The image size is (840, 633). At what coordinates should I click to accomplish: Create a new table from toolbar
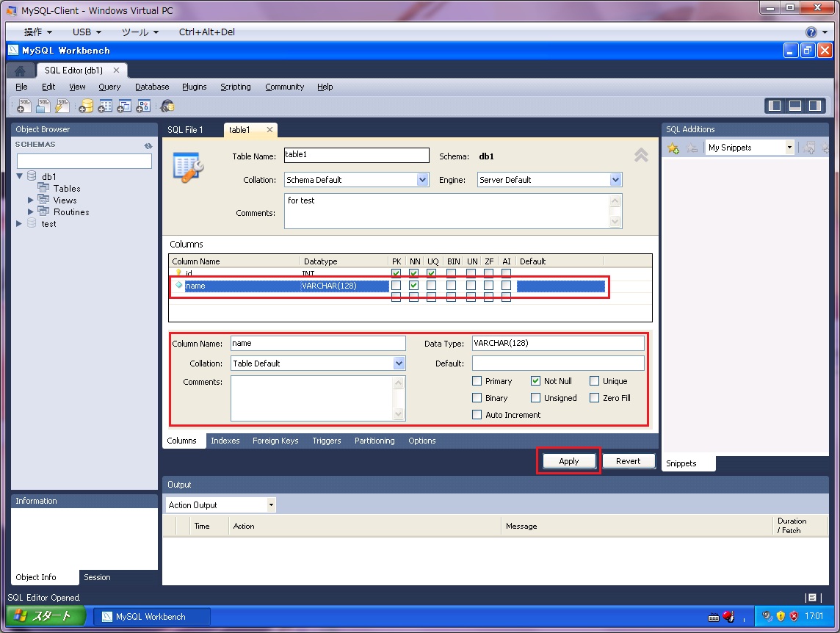click(x=105, y=106)
